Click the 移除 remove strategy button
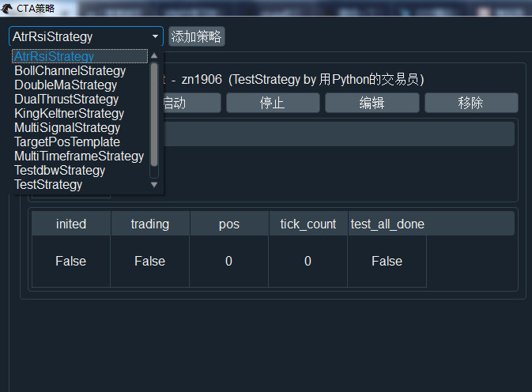 point(471,103)
